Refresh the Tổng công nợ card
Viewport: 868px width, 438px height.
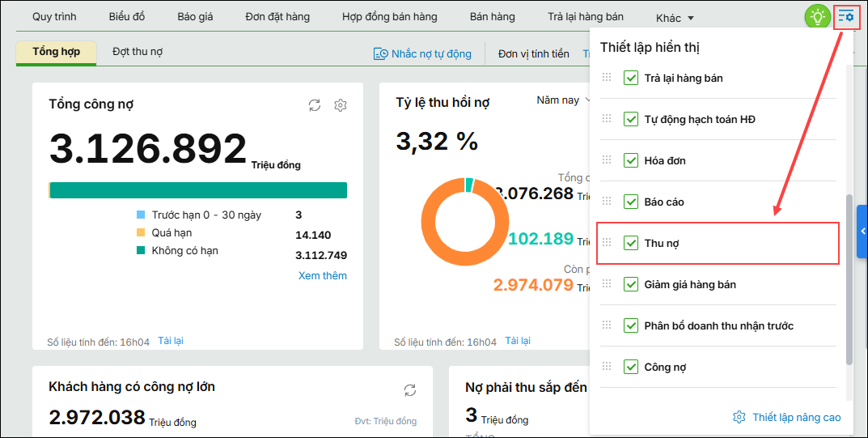click(315, 105)
